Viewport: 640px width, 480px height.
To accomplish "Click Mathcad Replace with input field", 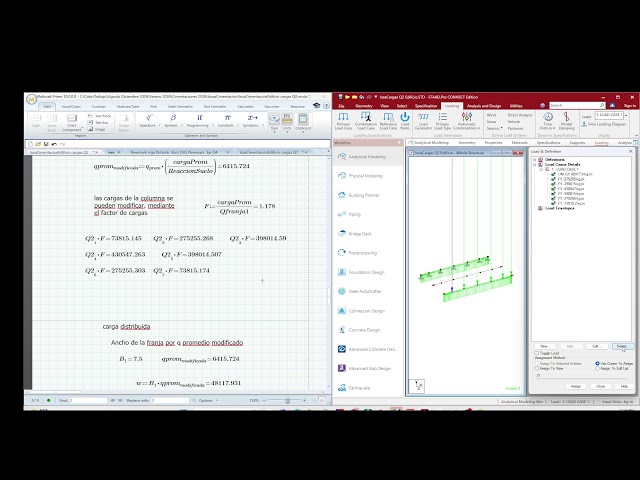I will click(171, 400).
